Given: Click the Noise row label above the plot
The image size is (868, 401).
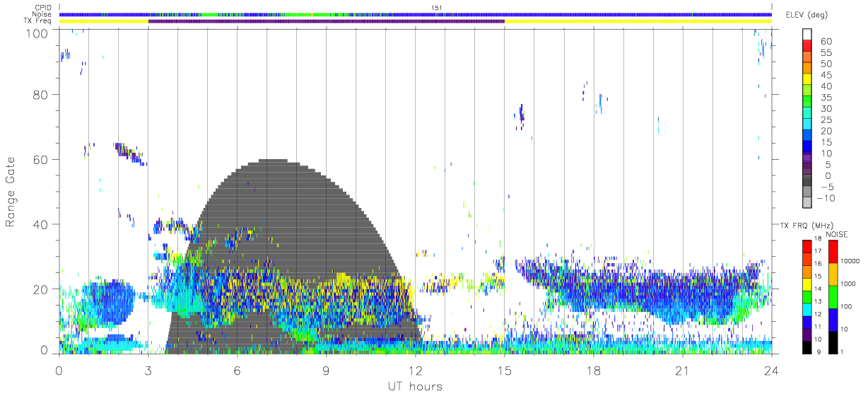Looking at the screenshot, I should (41, 14).
